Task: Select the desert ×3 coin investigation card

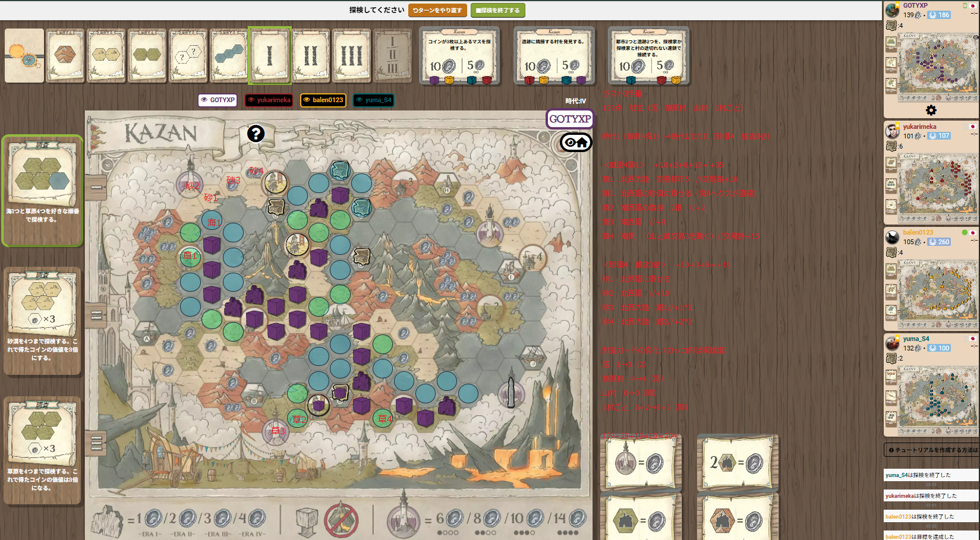Action: (42, 321)
